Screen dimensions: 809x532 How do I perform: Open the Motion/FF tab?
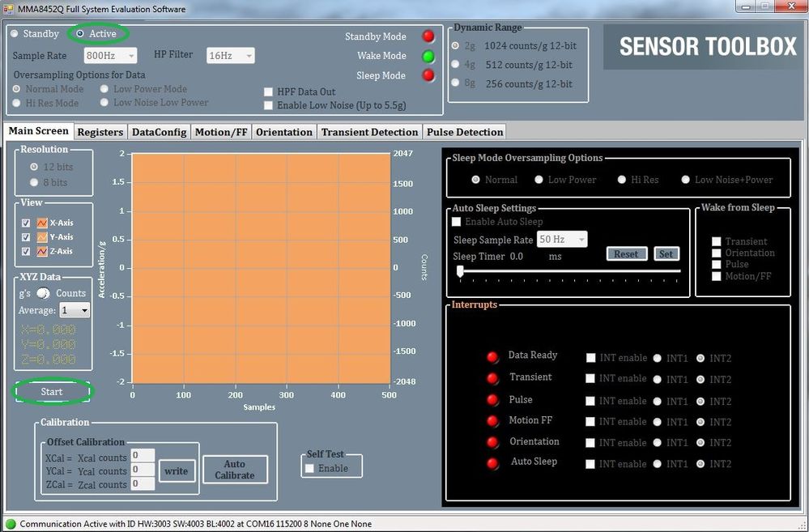click(x=221, y=132)
